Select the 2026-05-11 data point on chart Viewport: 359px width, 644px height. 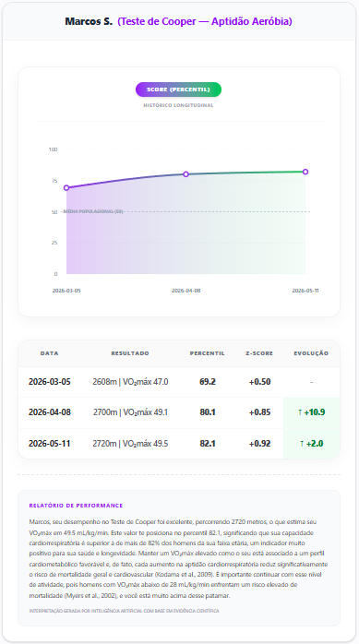[x=305, y=172]
